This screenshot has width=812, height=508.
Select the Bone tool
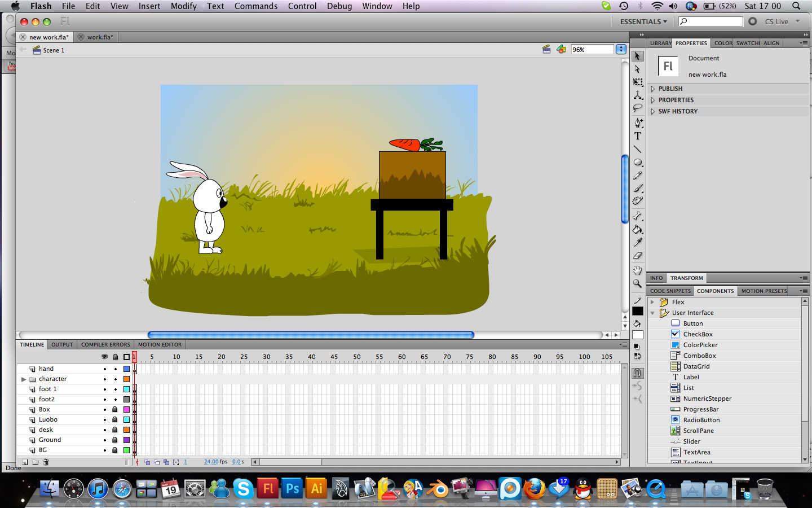tap(638, 215)
